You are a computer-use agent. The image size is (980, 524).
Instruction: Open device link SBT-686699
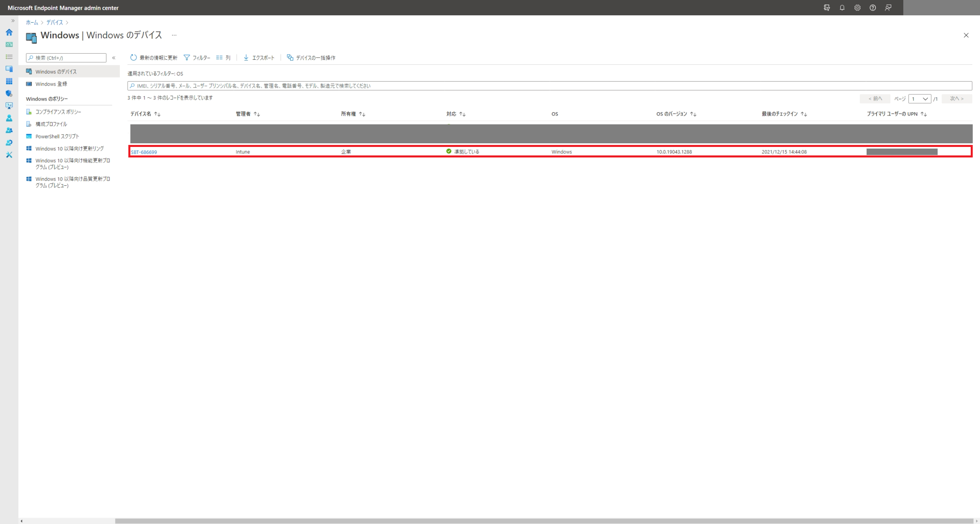click(x=144, y=152)
